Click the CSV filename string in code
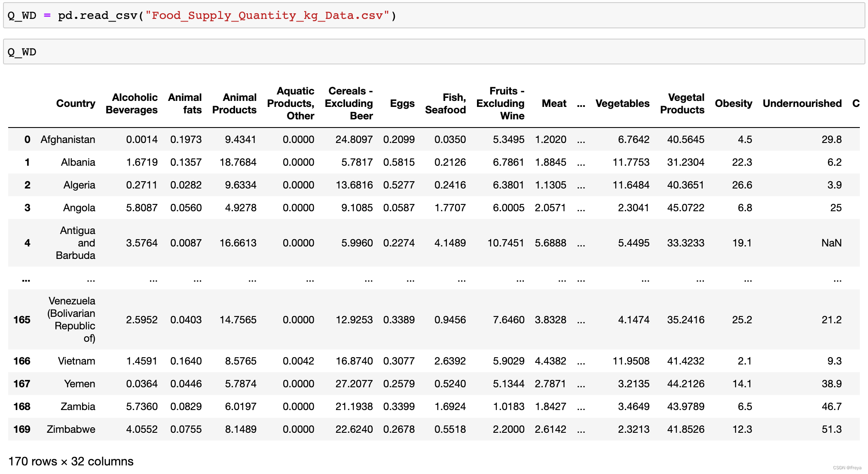Image resolution: width=868 pixels, height=474 pixels. 267,15
